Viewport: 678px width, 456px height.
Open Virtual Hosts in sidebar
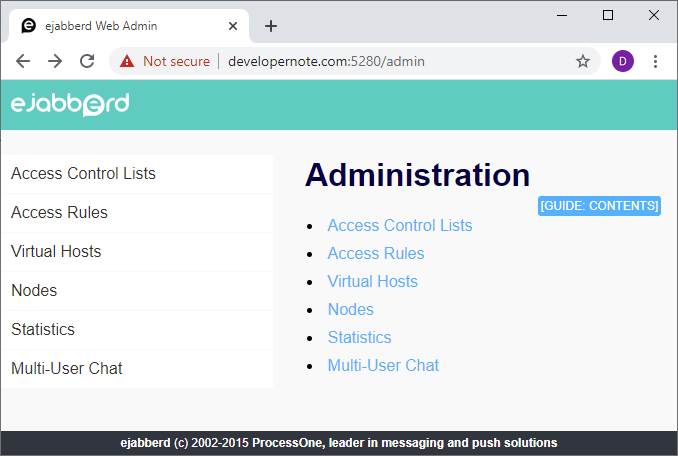point(137,252)
